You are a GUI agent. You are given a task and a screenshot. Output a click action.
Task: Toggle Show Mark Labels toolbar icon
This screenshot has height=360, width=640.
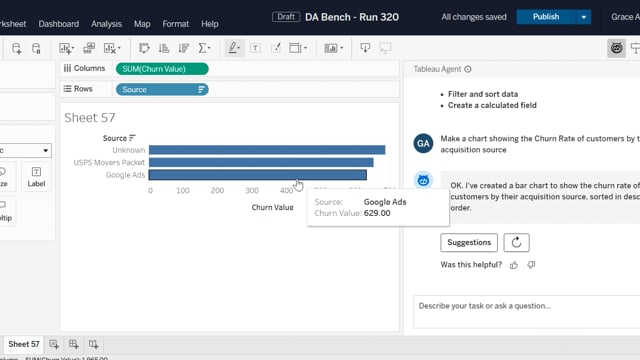point(256,48)
